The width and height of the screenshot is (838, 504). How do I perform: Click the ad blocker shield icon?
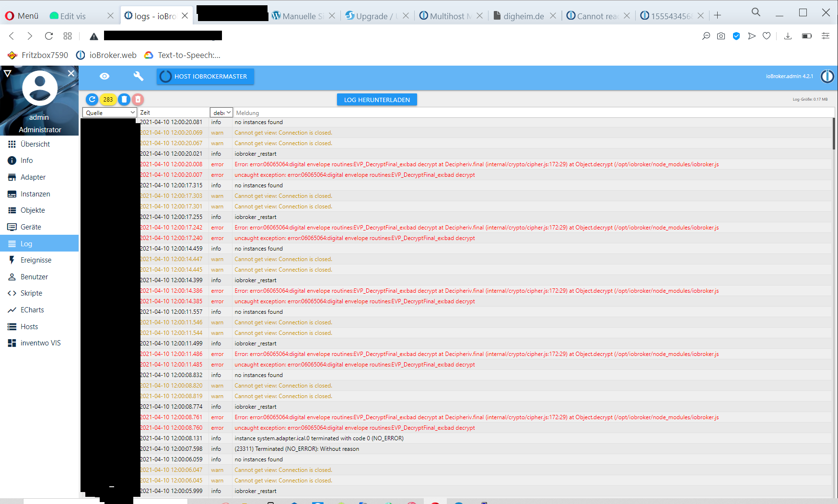click(x=736, y=36)
